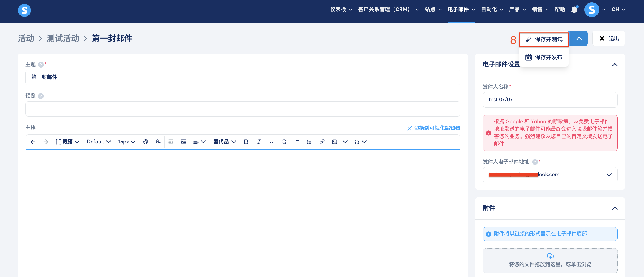Go to 活动 in the breadcrumb
The width and height of the screenshot is (644, 277).
pyautogui.click(x=26, y=38)
